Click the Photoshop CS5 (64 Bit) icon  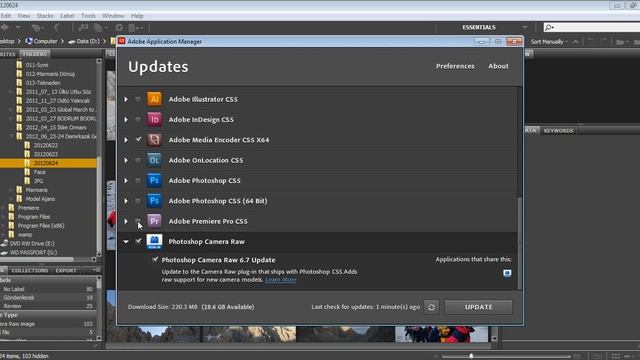point(154,201)
